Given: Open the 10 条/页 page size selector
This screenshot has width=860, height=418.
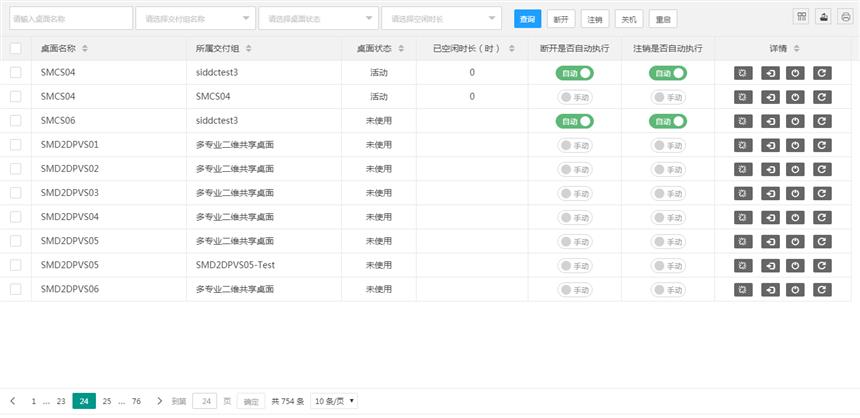Looking at the screenshot, I should (x=335, y=401).
